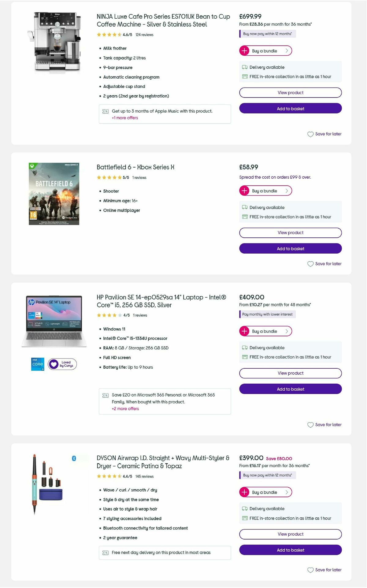Viewport: 367px width, 588px height.
Task: Open Buy a bundle for the coffee machine
Action: (x=265, y=51)
